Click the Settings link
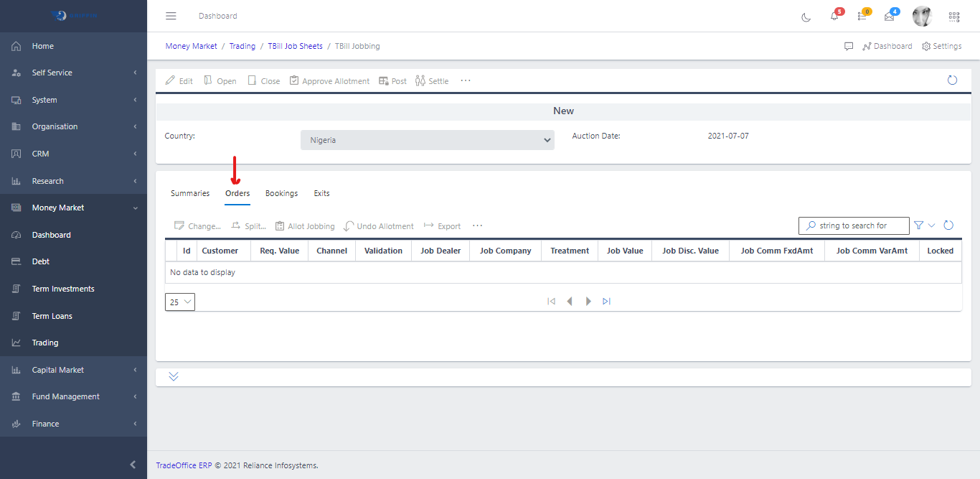Viewport: 980px width, 479px height. pyautogui.click(x=941, y=46)
